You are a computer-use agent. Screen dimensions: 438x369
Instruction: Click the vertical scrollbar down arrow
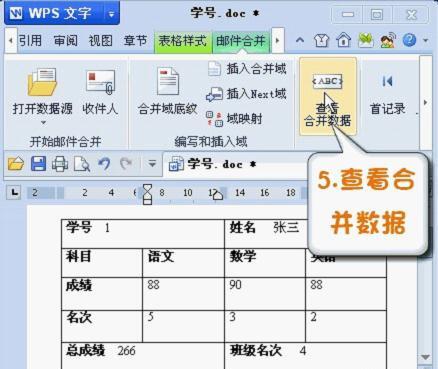tap(425, 357)
